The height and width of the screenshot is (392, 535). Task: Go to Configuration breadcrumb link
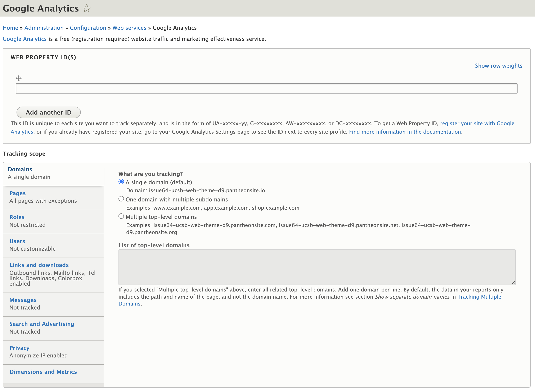coord(88,28)
